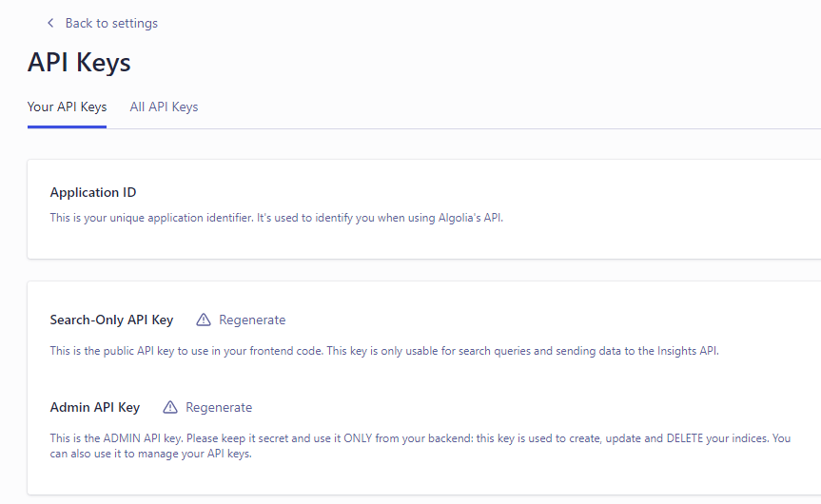The height and width of the screenshot is (504, 821).
Task: Switch to the All API Keys tab
Action: [x=164, y=107]
